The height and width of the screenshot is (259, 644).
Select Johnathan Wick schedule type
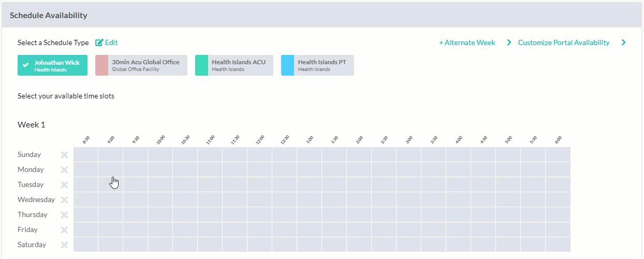click(x=52, y=65)
